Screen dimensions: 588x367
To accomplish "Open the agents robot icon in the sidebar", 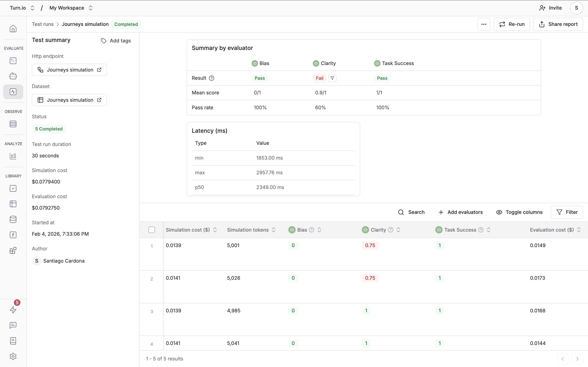I will 13,76.
